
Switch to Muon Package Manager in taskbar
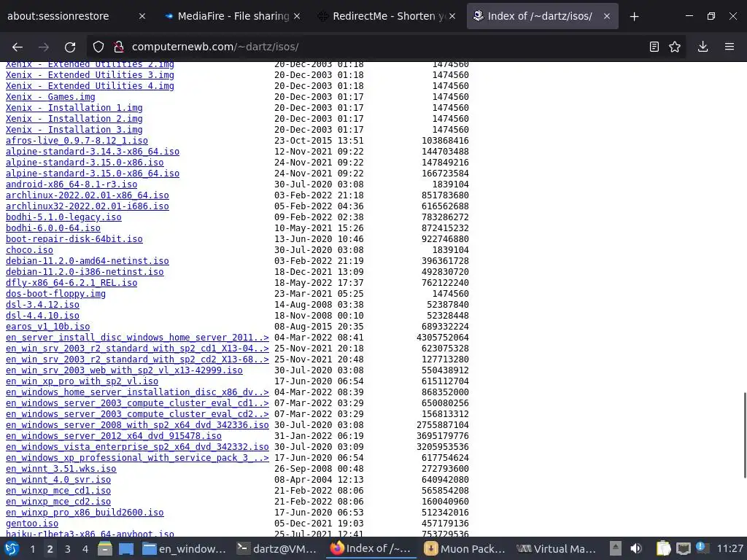coord(465,548)
